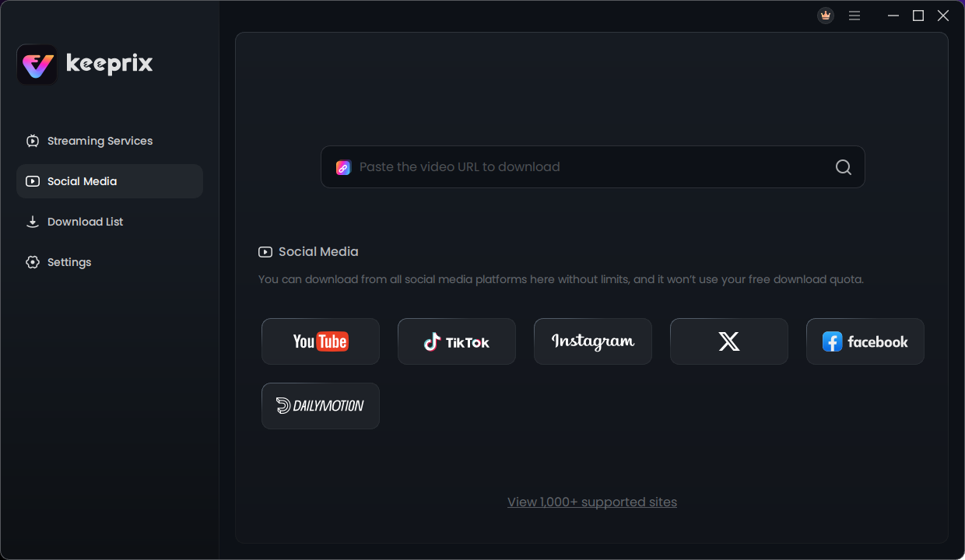The height and width of the screenshot is (560, 965).
Task: Click the link icon in URL bar
Action: 343,167
